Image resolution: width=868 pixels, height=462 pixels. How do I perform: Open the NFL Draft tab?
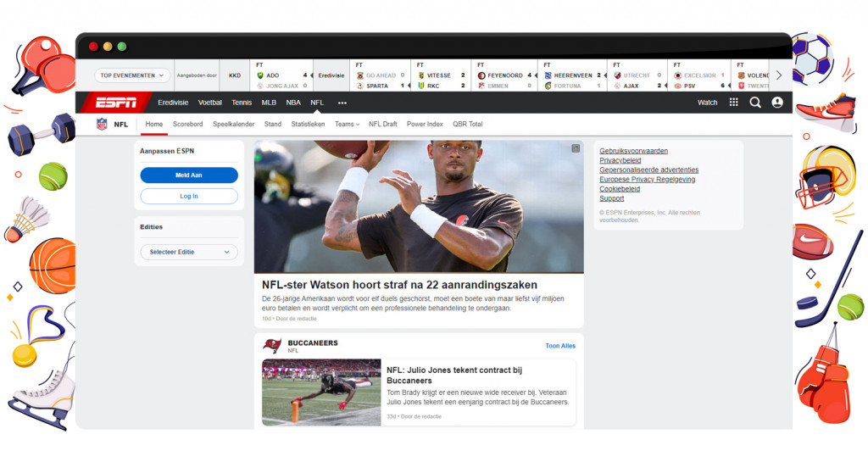[x=383, y=124]
